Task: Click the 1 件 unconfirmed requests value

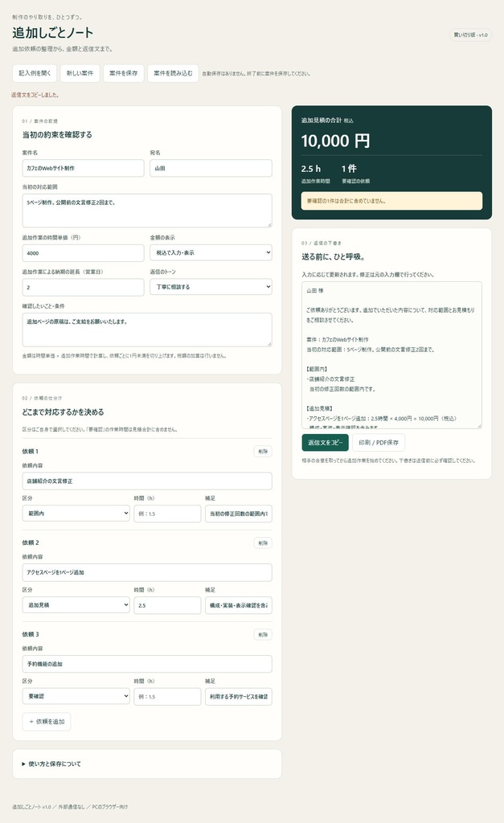Action: (x=349, y=169)
